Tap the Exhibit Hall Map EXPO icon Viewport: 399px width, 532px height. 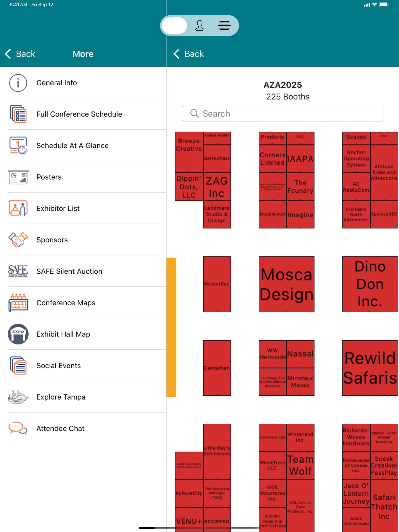18,334
